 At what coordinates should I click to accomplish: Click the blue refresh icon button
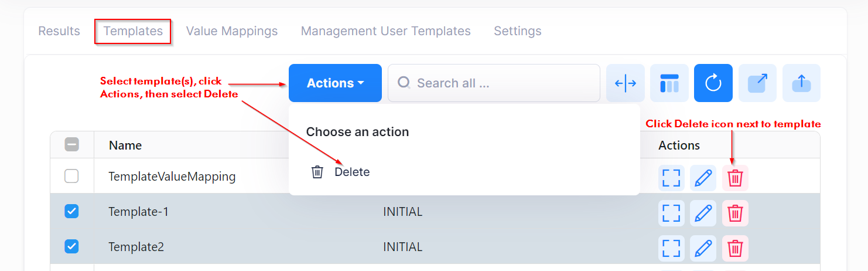click(x=713, y=83)
